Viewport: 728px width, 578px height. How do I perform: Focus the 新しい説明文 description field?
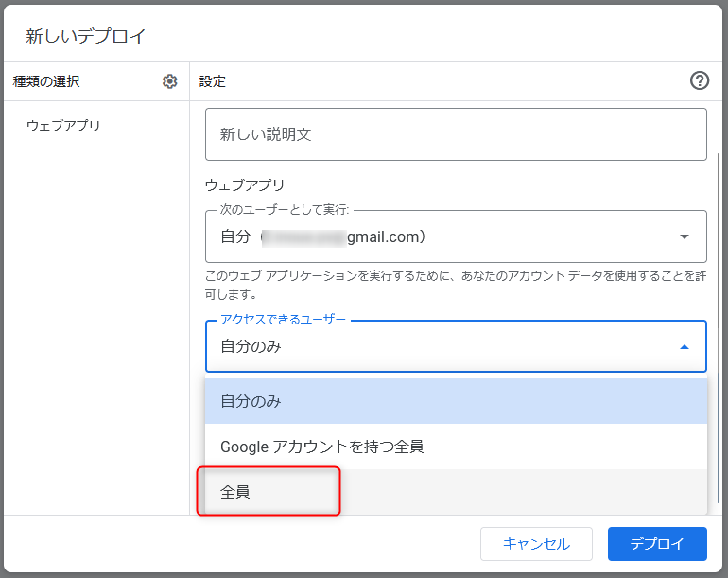click(x=456, y=134)
